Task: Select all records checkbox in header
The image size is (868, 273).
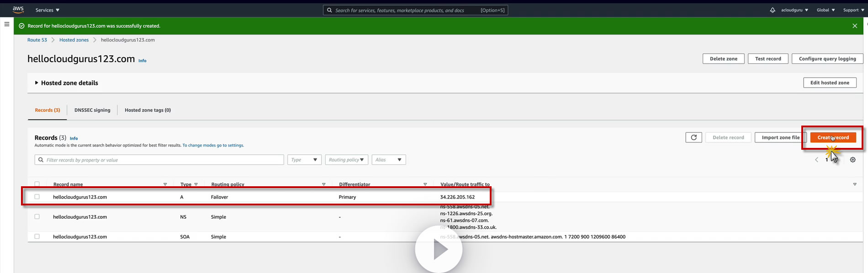Action: point(37,184)
